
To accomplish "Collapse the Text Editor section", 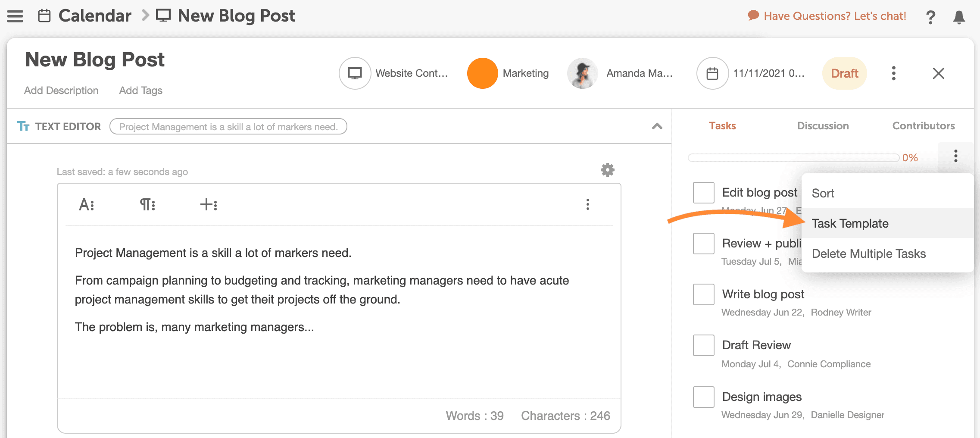I will 657,126.
